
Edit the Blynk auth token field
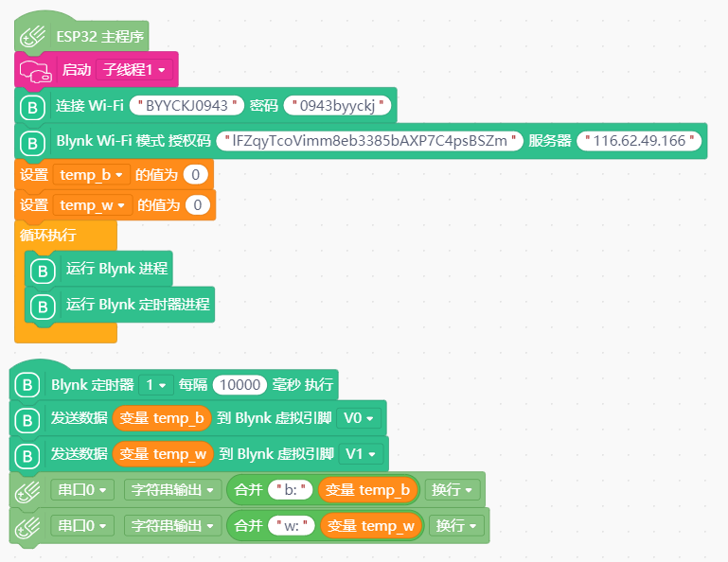tap(369, 141)
